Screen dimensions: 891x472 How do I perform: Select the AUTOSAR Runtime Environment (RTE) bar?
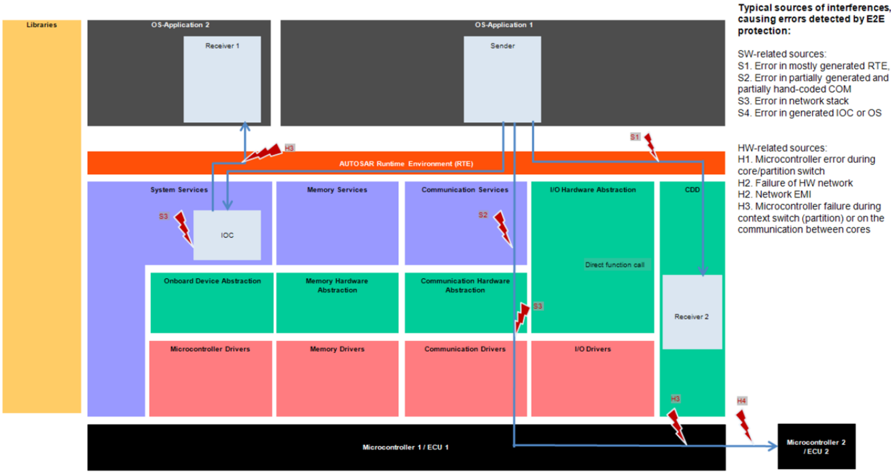tap(406, 163)
